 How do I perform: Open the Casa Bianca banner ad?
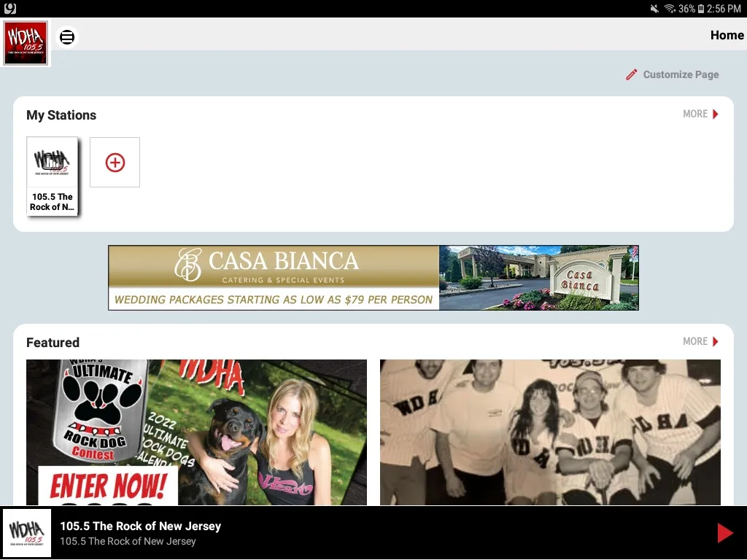tap(373, 278)
